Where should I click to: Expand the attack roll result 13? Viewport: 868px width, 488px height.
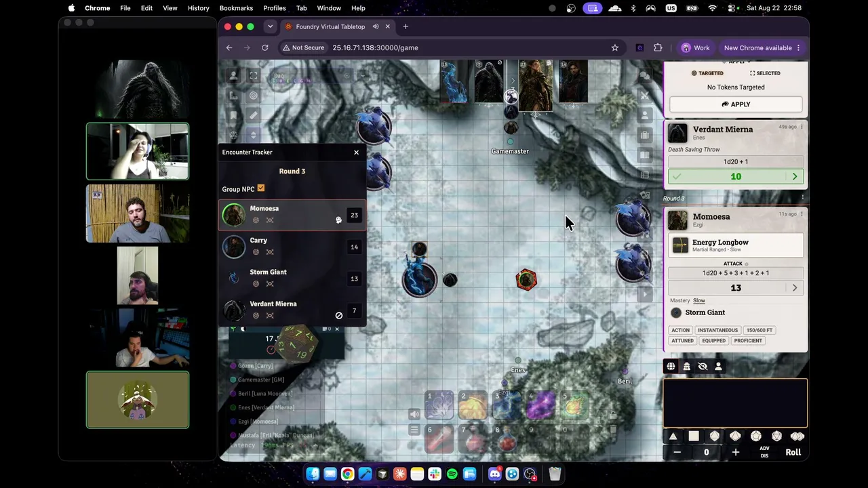point(795,288)
